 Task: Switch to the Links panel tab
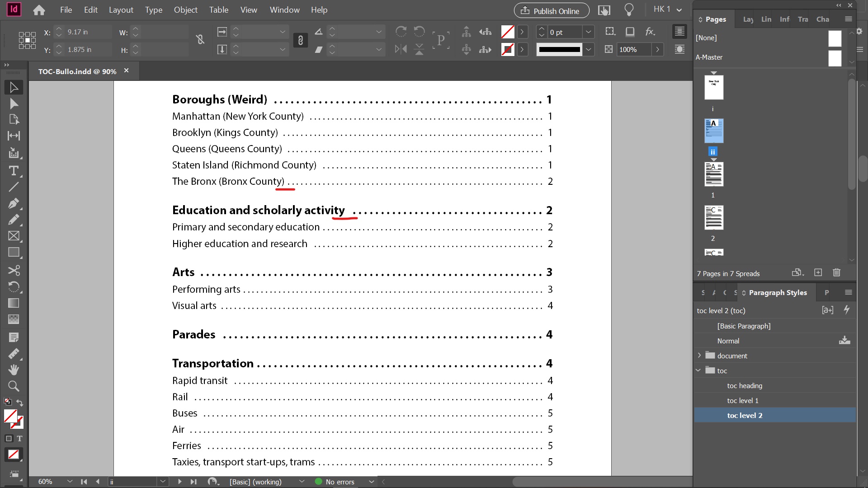[766, 19]
